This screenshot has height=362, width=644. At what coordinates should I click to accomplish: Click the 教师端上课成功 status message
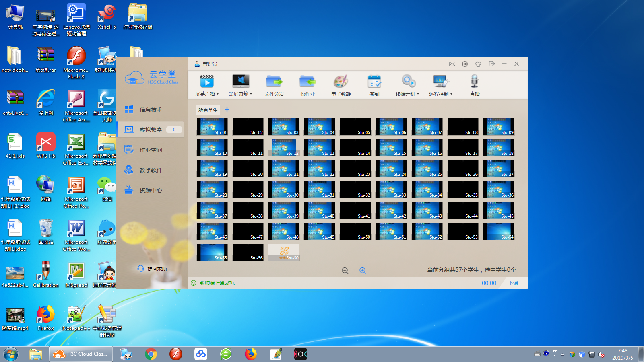click(218, 283)
